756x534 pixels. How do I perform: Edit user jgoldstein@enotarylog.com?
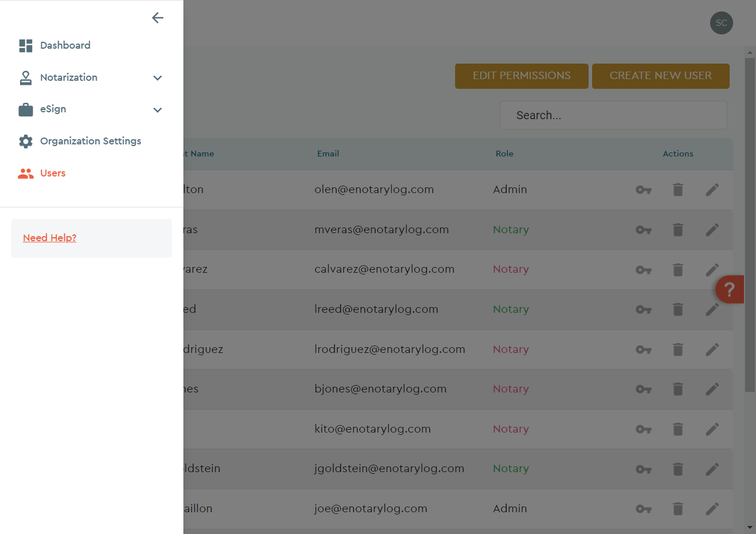tap(712, 469)
